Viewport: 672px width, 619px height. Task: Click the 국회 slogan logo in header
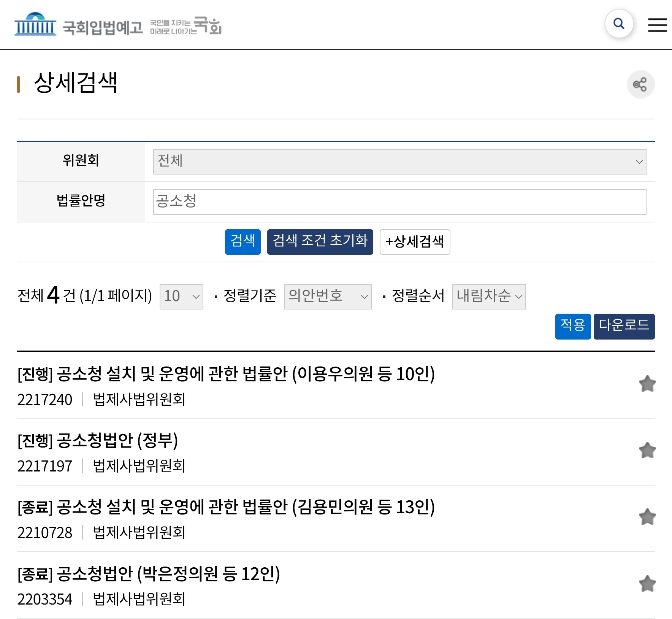click(x=186, y=25)
